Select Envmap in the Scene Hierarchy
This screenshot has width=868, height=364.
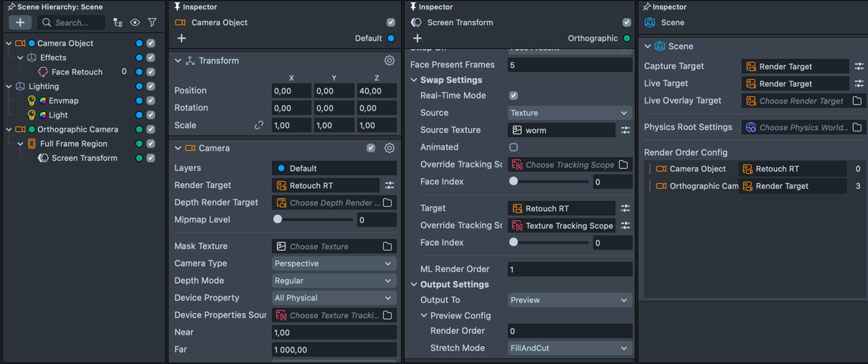coord(63,101)
